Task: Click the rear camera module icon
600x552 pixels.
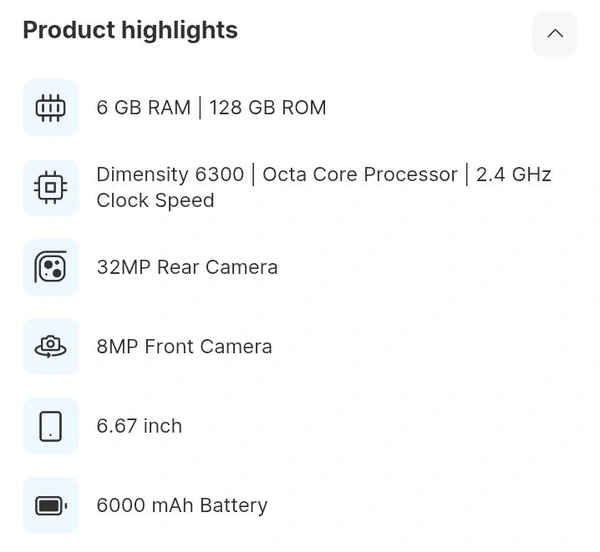Action: click(x=51, y=267)
